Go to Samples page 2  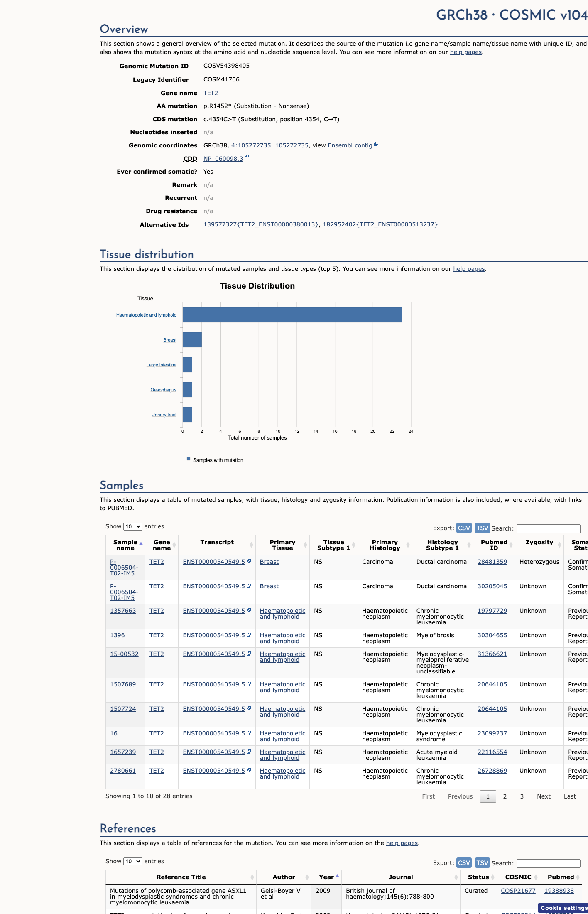tap(505, 796)
